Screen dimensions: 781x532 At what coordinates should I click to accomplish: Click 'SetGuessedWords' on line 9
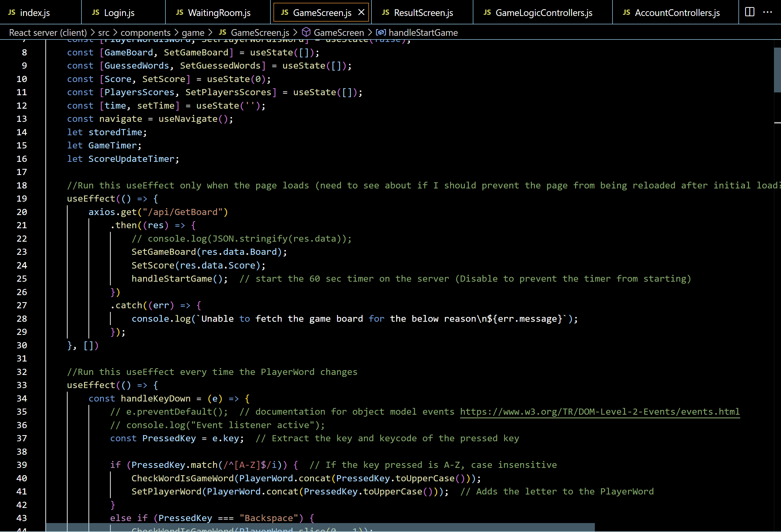click(220, 66)
